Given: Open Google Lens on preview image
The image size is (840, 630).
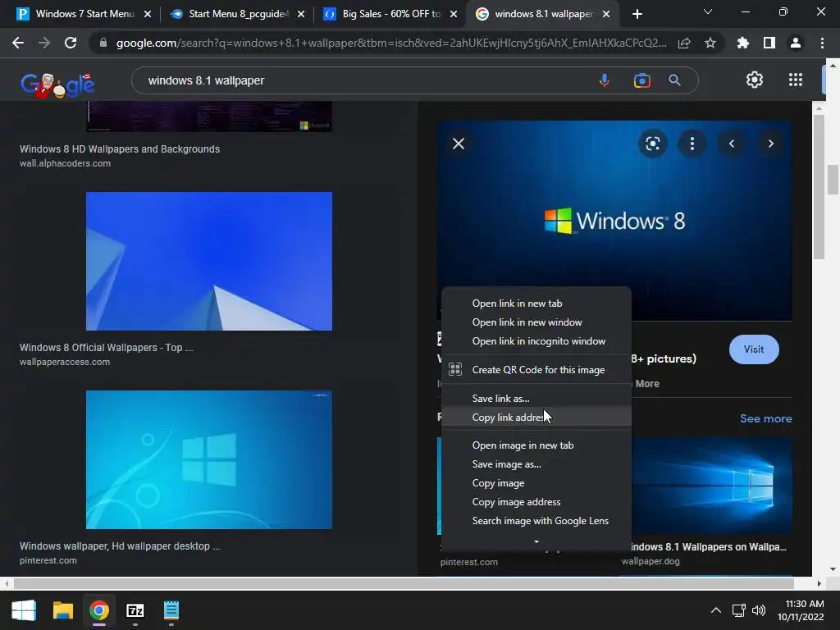Looking at the screenshot, I should point(652,144).
